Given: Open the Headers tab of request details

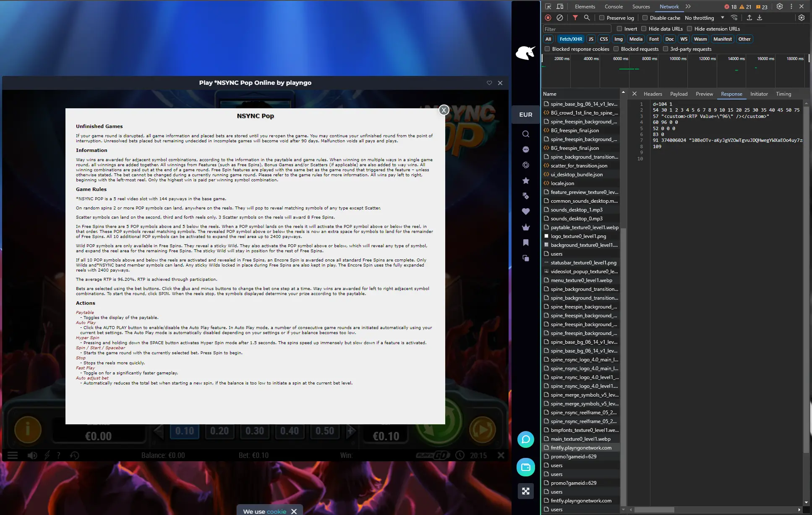Looking at the screenshot, I should point(653,94).
